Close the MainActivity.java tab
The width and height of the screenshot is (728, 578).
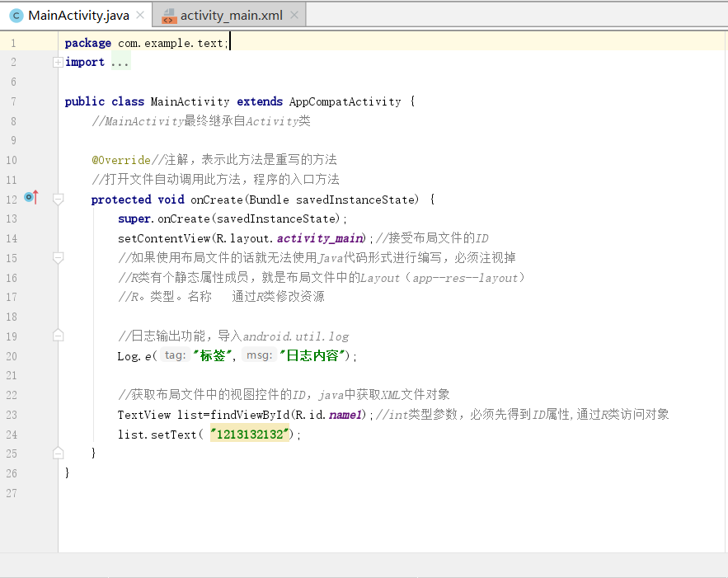(x=140, y=16)
